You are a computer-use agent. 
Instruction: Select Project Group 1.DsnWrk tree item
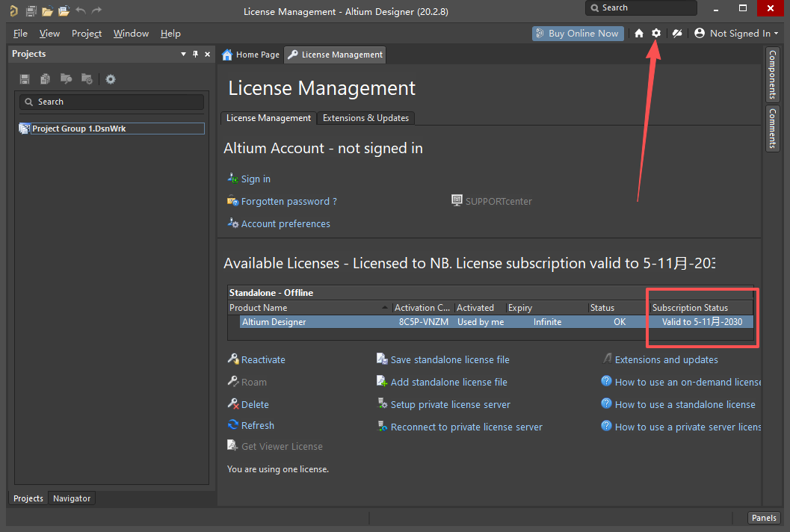click(78, 129)
